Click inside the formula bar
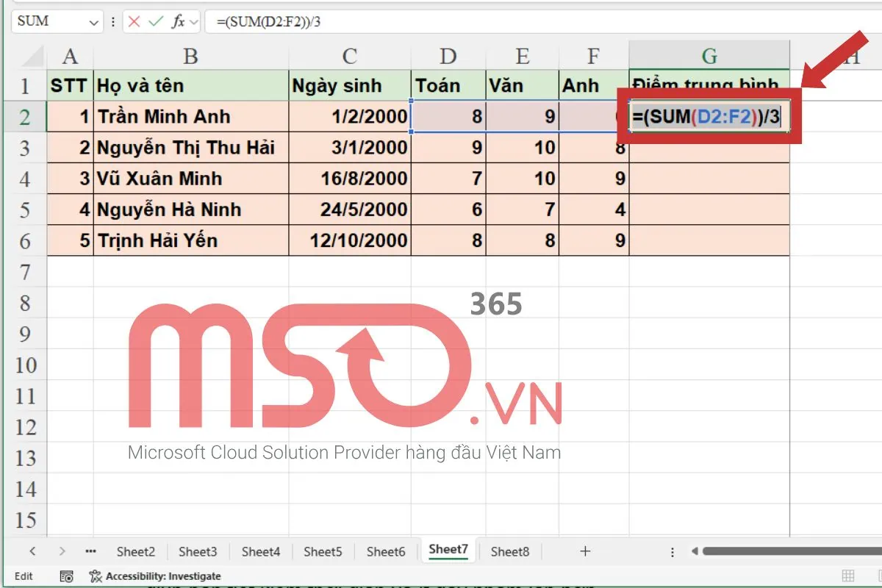The height and width of the screenshot is (588, 882). 367,21
